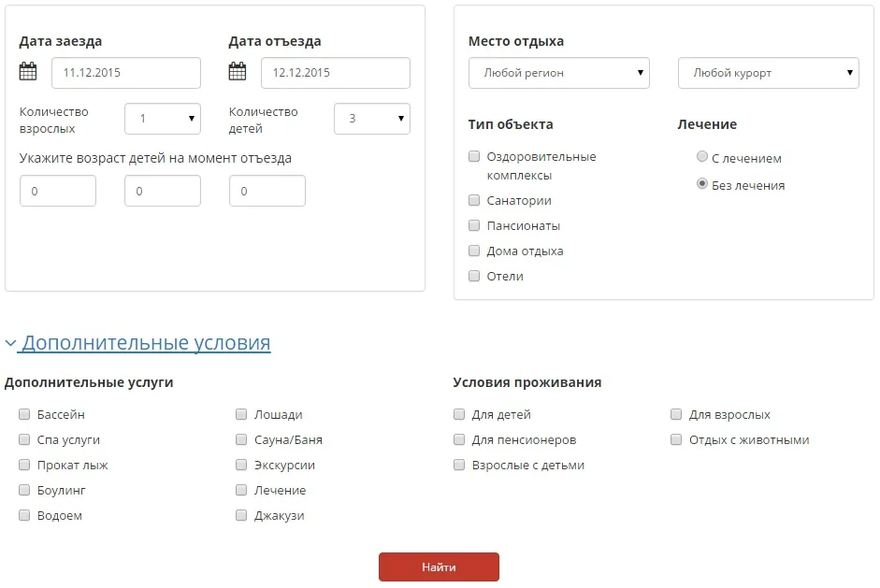Open the Любой регион dropdown
Image resolution: width=880 pixels, height=588 pixels.
coord(559,73)
